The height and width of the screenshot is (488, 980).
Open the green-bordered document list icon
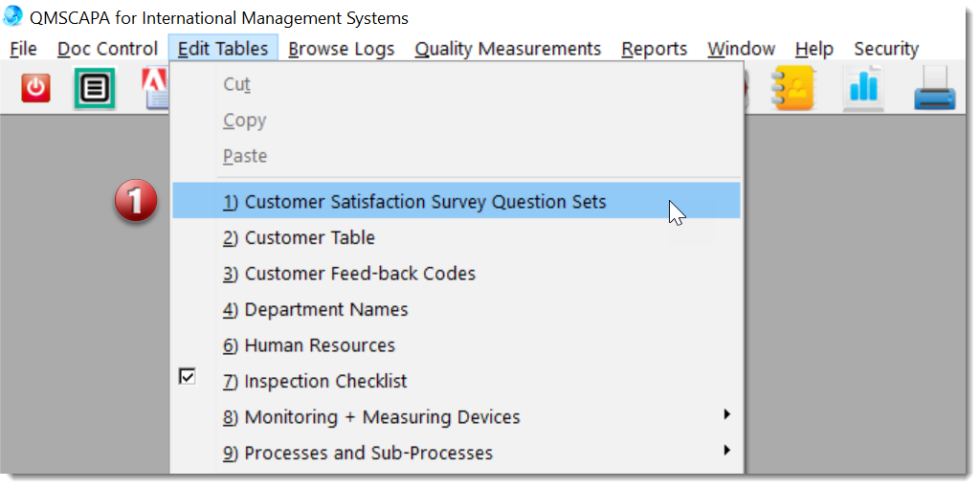pyautogui.click(x=95, y=88)
